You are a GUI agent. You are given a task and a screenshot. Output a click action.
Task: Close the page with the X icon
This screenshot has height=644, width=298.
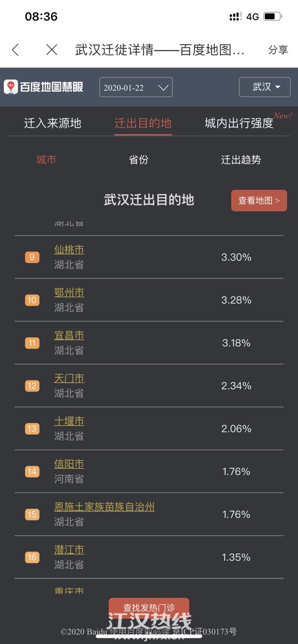[x=51, y=49]
